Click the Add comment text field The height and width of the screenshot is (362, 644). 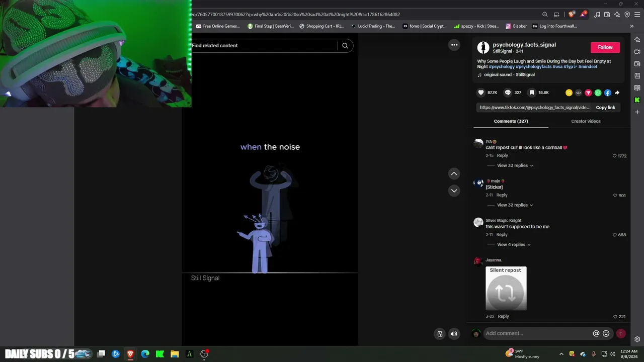tap(537, 333)
